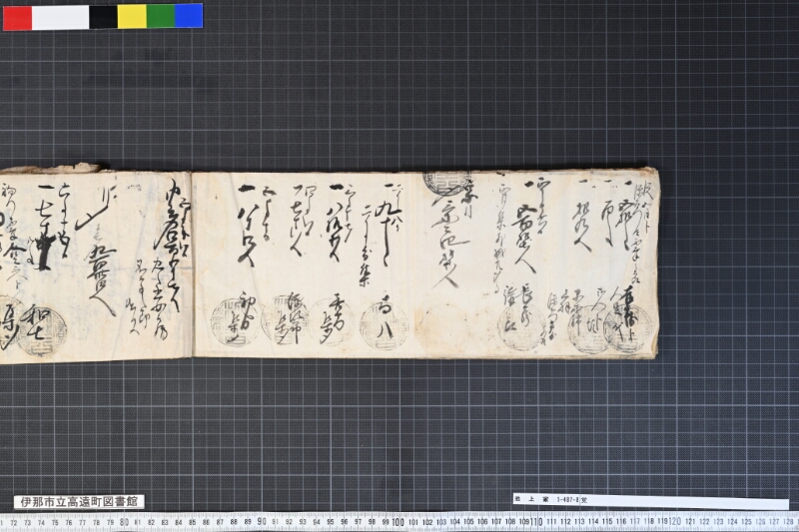This screenshot has width=799, height=532.
Task: Click the 100 mark on the ruler
Action: [x=398, y=522]
